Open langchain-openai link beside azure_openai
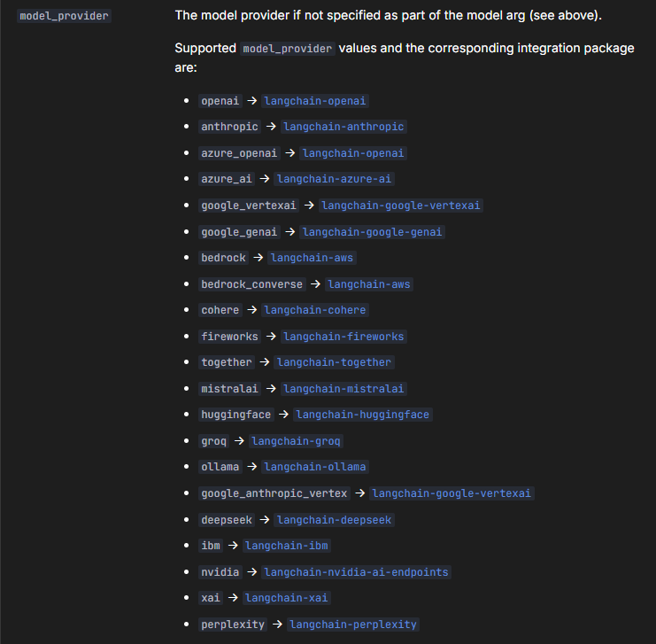 [x=353, y=153]
